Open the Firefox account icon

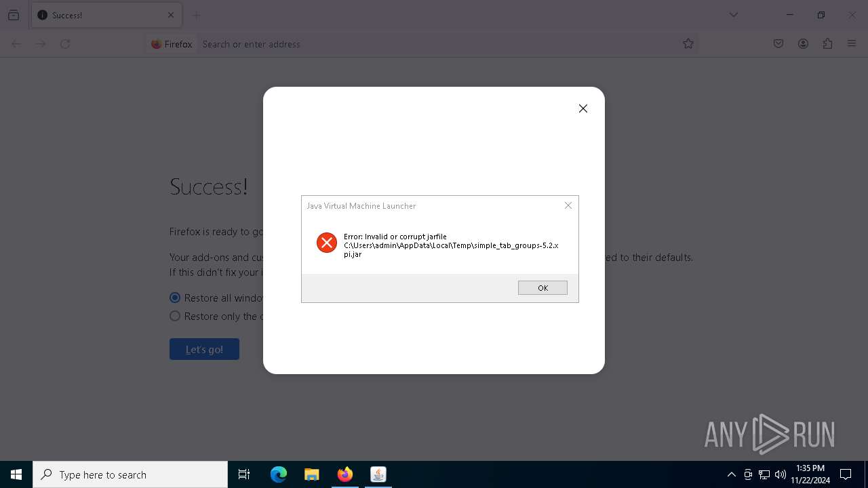[x=803, y=44]
